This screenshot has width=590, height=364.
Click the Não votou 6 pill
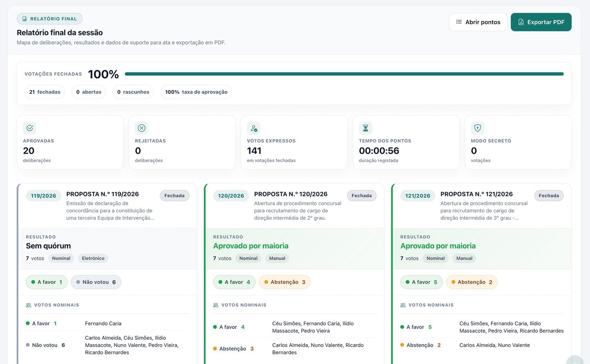point(96,282)
